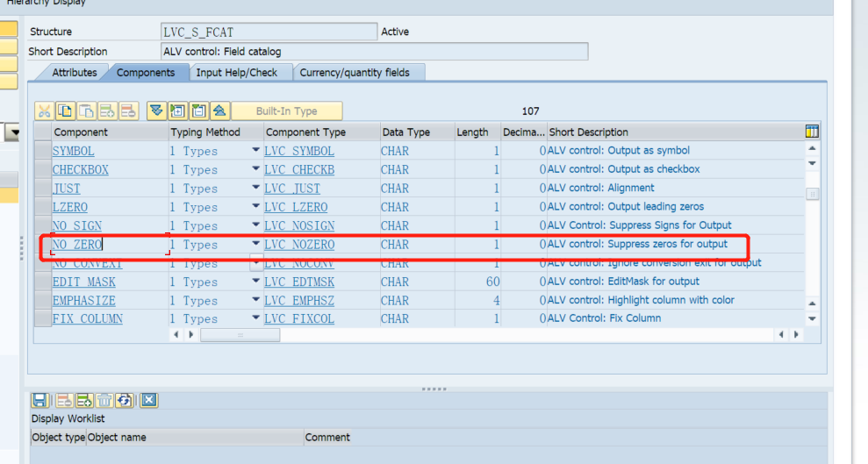Open the LVC_SYMBOL component type link

(299, 151)
